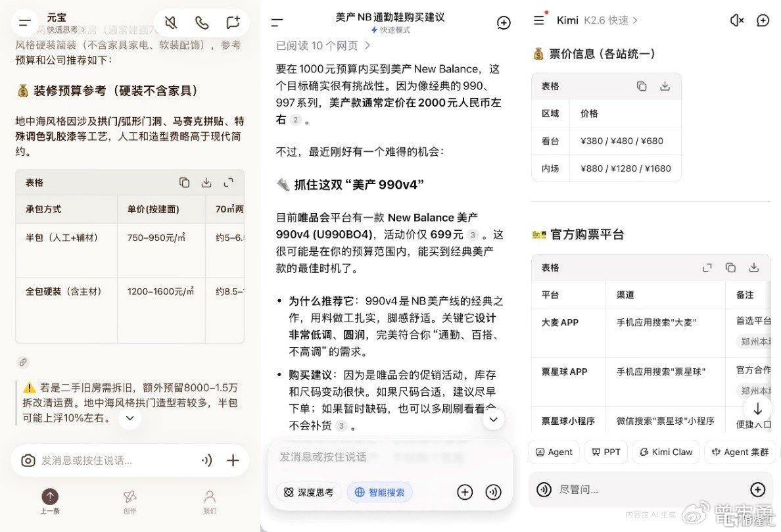Screen dimensions: 781x532
Task: Expand 已阅读 10 个网页 sources list
Action: click(x=323, y=46)
